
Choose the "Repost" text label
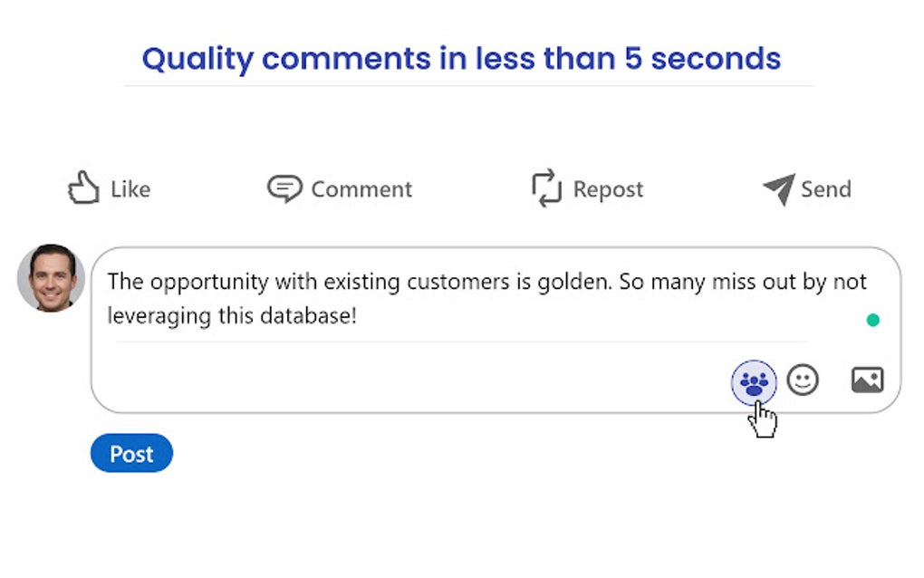(x=608, y=189)
